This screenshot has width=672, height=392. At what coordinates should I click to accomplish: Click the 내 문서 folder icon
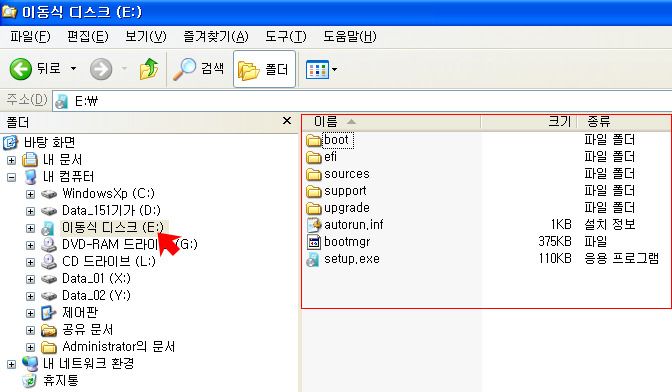pyautogui.click(x=30, y=159)
